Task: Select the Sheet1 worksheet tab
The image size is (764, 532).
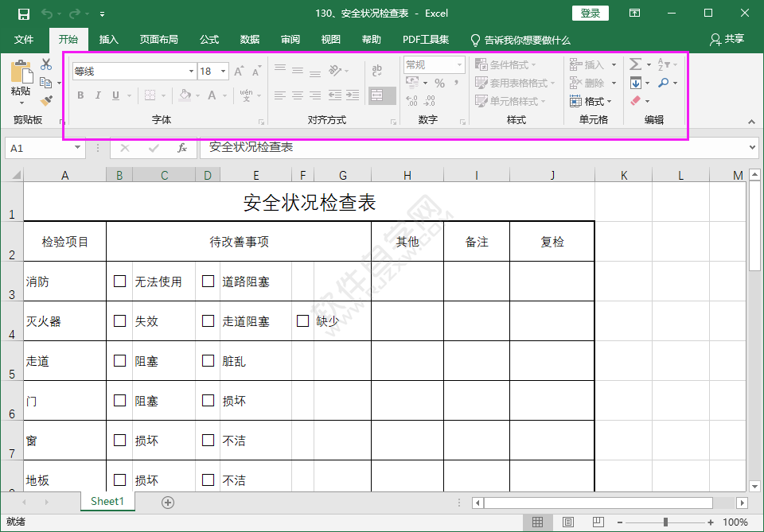Action: 107,502
